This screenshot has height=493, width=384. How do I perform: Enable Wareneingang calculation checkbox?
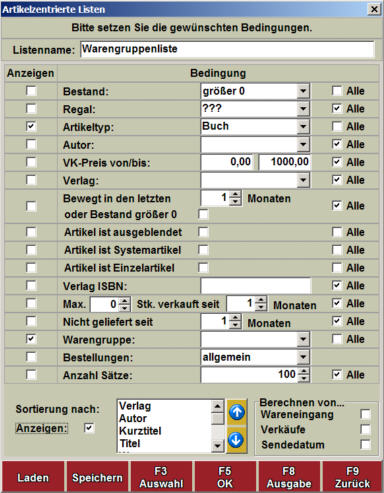point(366,414)
